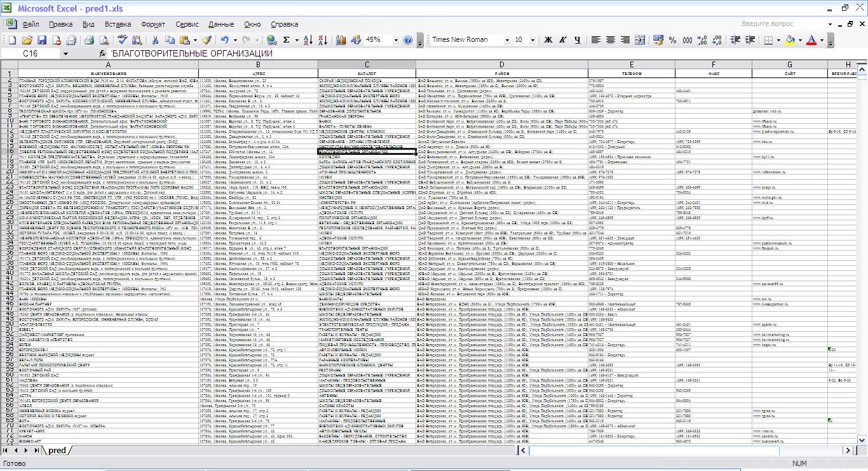The width and height of the screenshot is (868, 471).
Task: Toggle italic К formatting
Action: click(563, 39)
